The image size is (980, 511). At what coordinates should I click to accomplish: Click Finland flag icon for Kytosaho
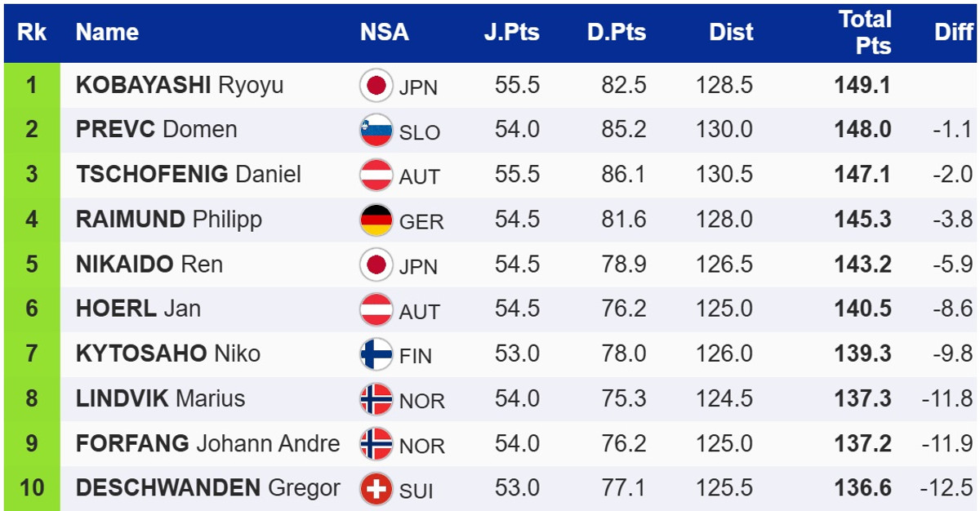[x=376, y=354]
